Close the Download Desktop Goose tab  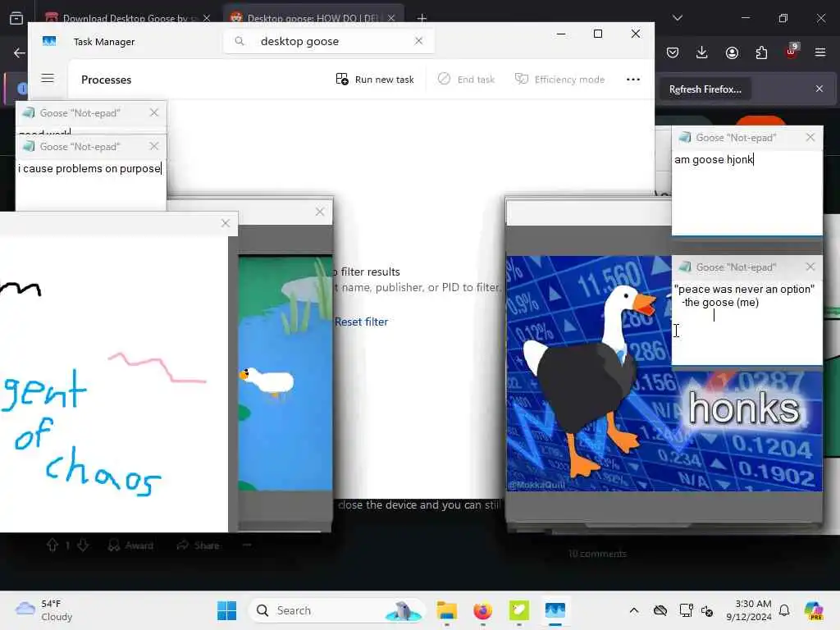(x=207, y=18)
